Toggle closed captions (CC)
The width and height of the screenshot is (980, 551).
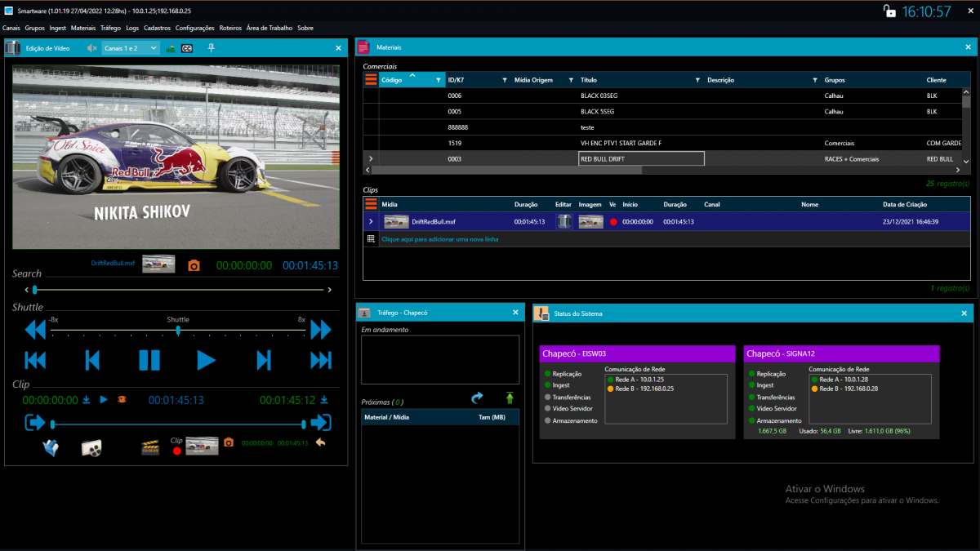pyautogui.click(x=187, y=48)
